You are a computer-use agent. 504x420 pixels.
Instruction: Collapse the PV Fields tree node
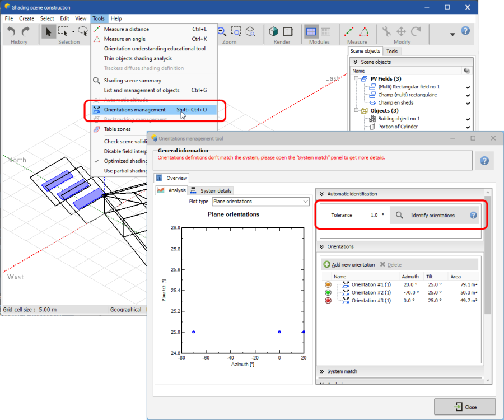pos(356,79)
